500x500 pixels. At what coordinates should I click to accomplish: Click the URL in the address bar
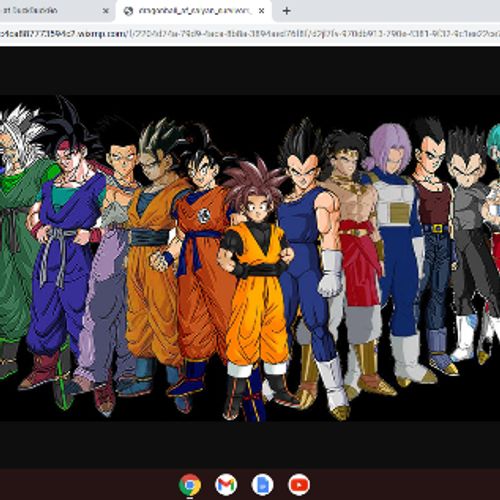[250, 34]
